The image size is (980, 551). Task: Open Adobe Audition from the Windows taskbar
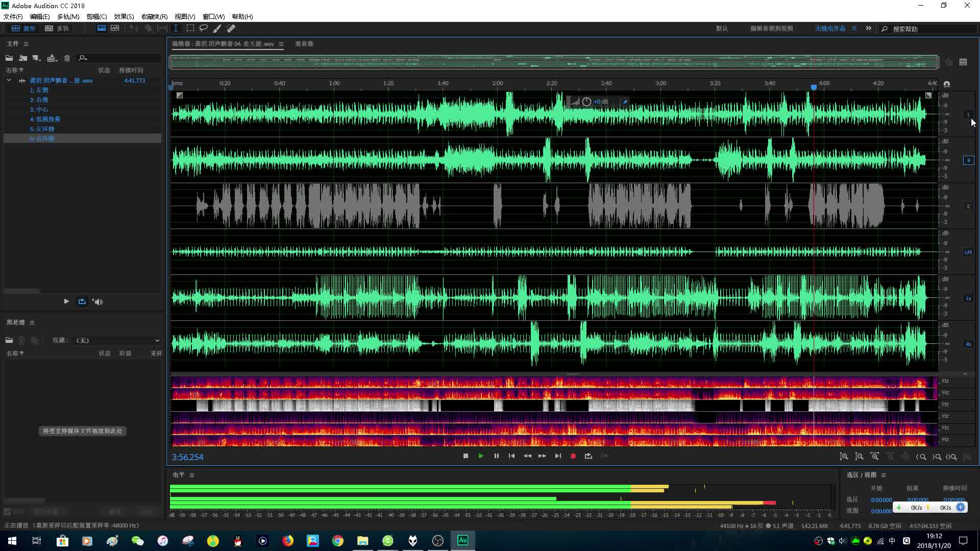(462, 540)
